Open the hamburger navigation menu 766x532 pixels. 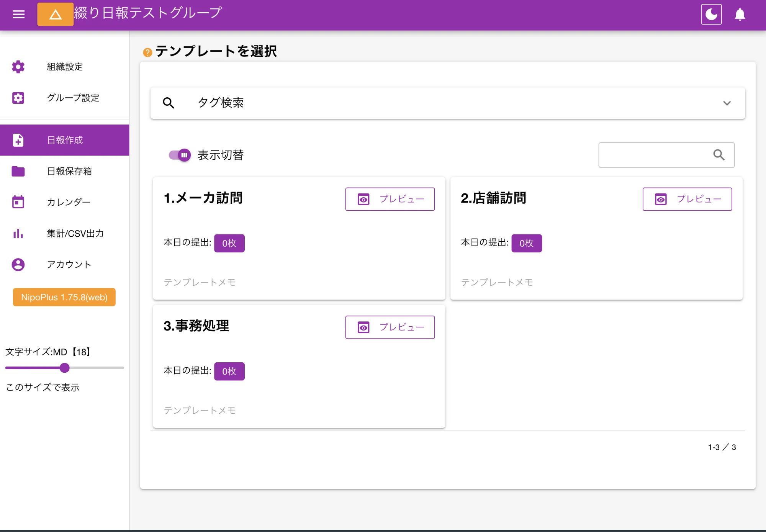(18, 14)
